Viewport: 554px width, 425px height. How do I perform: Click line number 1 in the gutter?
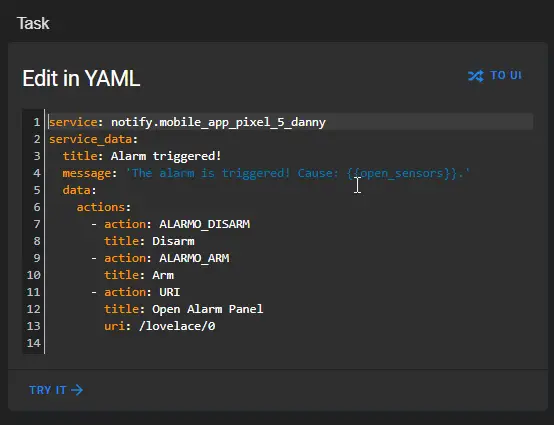click(37, 122)
